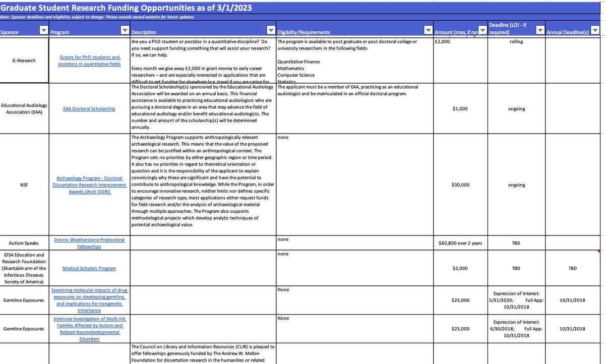This screenshot has width=605, height=364.
Task: Open the Description column filter dropdown
Action: 271,31
